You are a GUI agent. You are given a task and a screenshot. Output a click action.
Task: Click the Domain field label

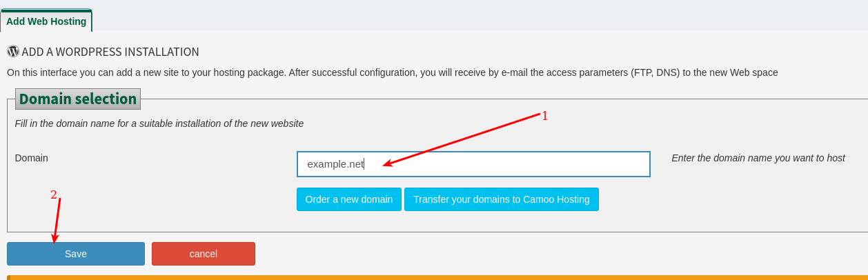32,158
